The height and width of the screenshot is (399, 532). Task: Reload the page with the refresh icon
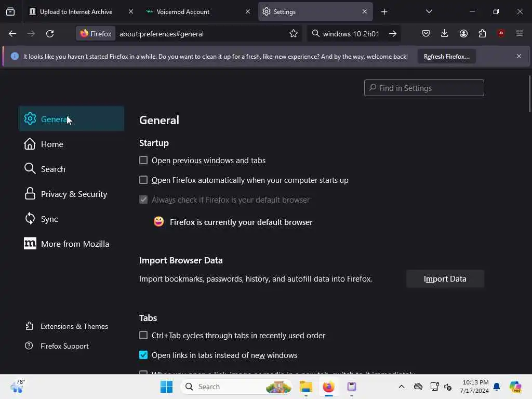coord(50,34)
